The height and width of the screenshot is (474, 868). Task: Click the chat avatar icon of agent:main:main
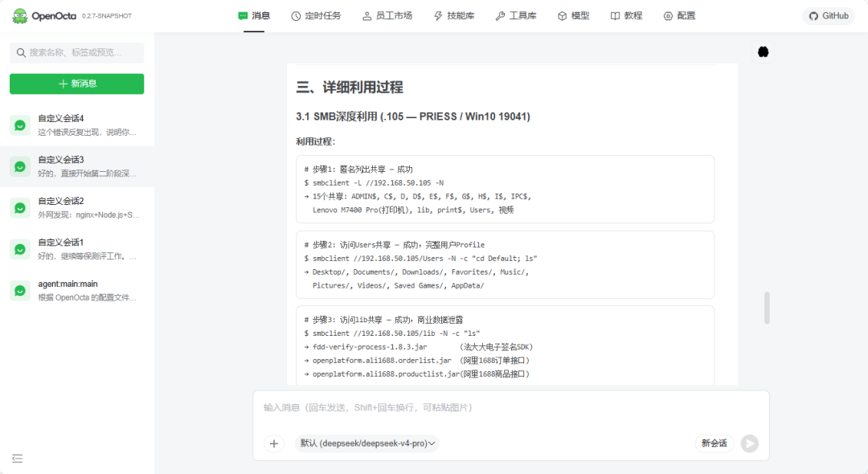point(20,291)
